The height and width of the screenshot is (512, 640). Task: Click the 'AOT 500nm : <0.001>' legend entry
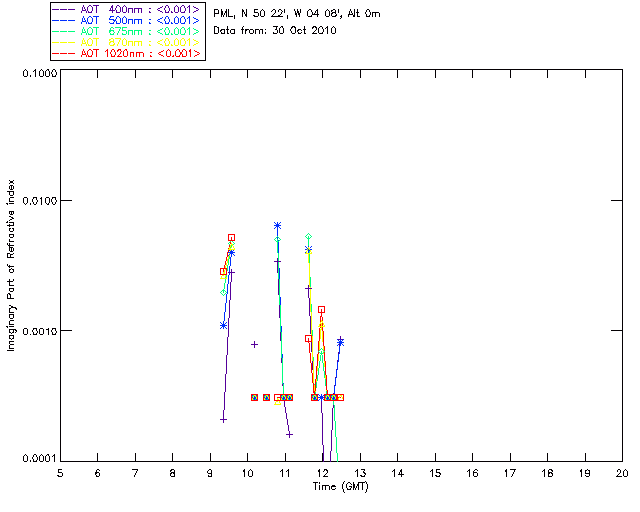click(x=126, y=20)
